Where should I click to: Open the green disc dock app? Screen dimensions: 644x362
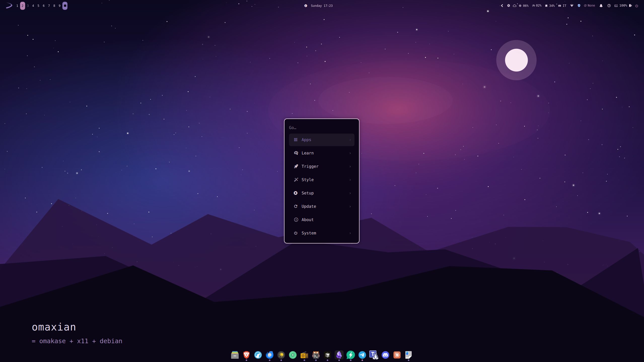293,355
